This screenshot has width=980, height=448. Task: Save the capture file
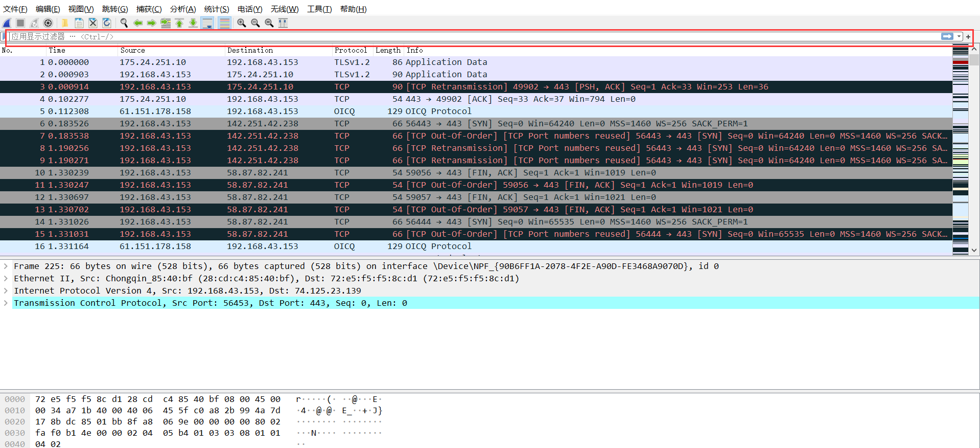(x=79, y=23)
